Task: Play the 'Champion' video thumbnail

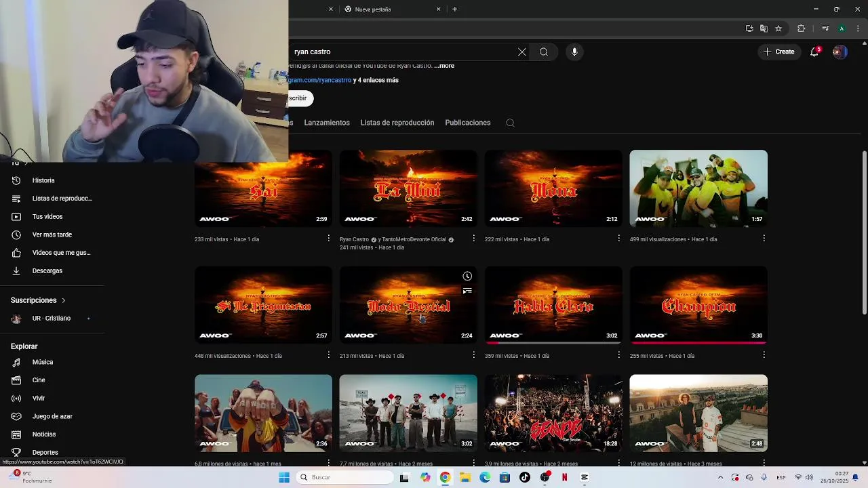Action: [x=698, y=305]
